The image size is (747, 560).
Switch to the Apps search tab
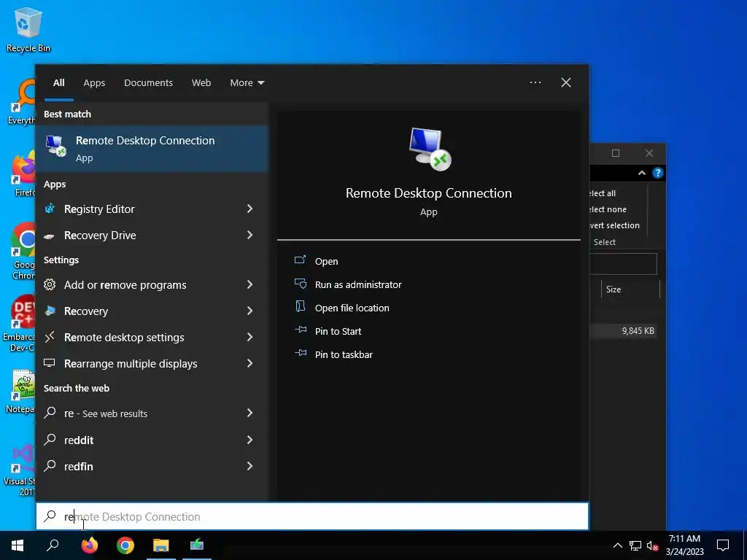point(94,83)
